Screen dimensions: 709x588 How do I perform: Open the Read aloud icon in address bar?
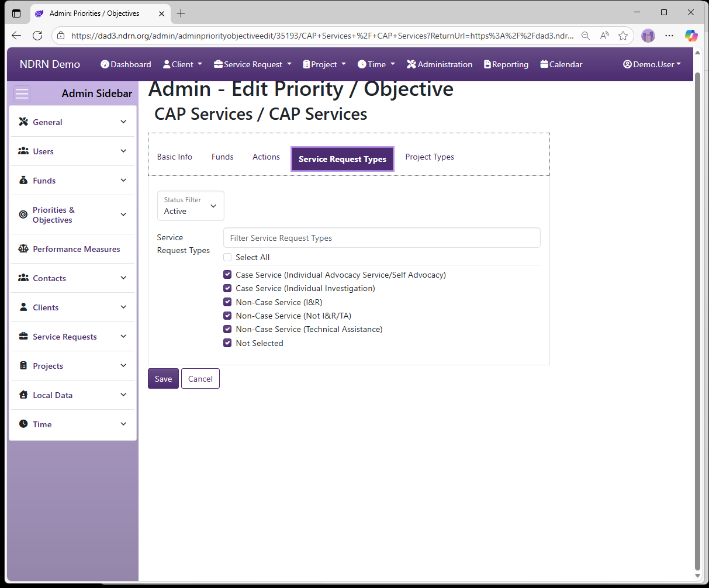[604, 36]
